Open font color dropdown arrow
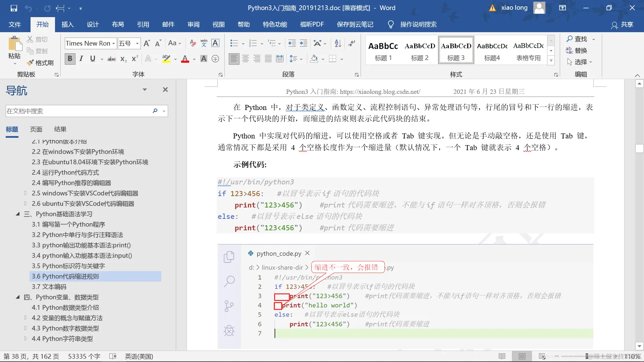The width and height of the screenshot is (644, 362). pos(194,59)
